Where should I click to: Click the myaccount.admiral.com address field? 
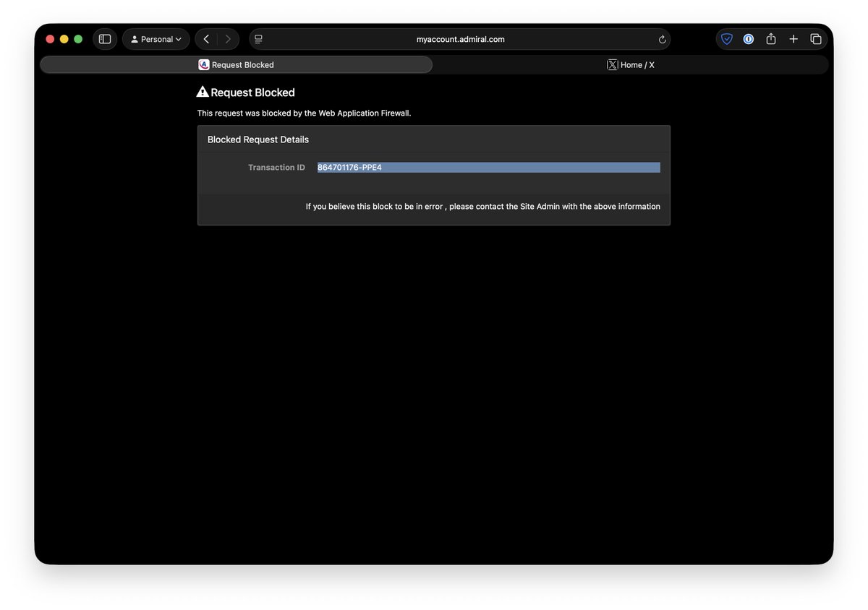coord(460,39)
